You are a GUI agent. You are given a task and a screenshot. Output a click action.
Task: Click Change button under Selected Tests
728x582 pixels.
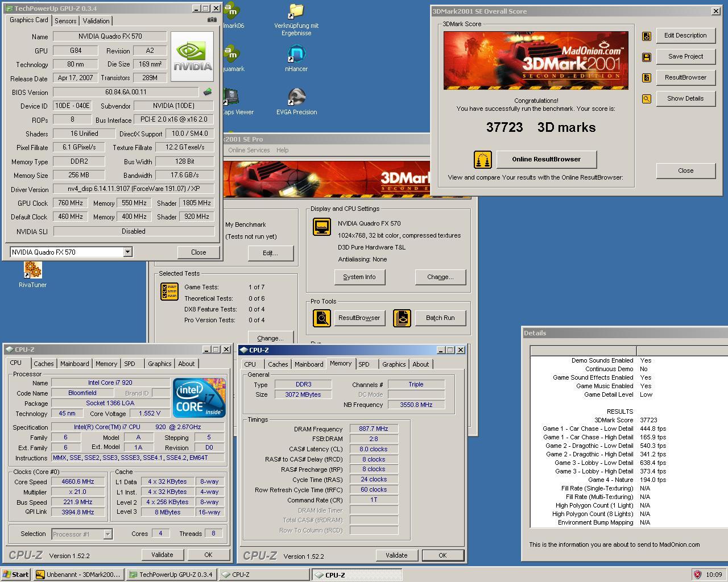[x=270, y=338]
